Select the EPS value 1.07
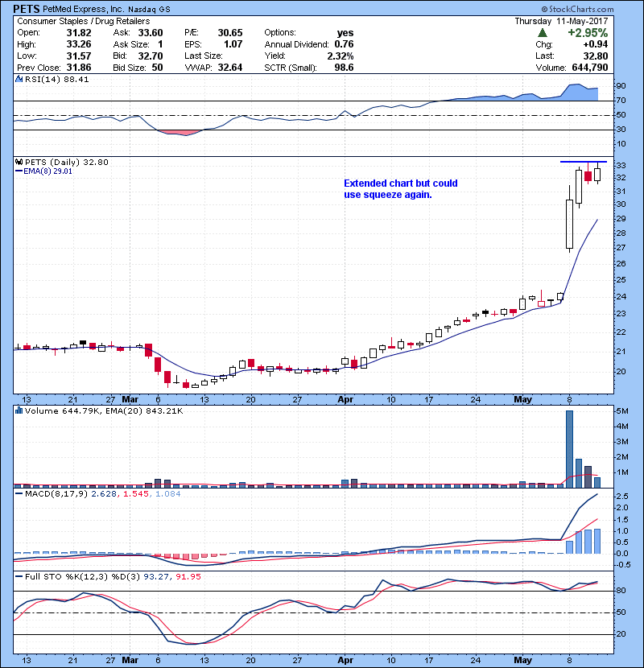The width and height of the screenshot is (644, 668). pyautogui.click(x=233, y=44)
